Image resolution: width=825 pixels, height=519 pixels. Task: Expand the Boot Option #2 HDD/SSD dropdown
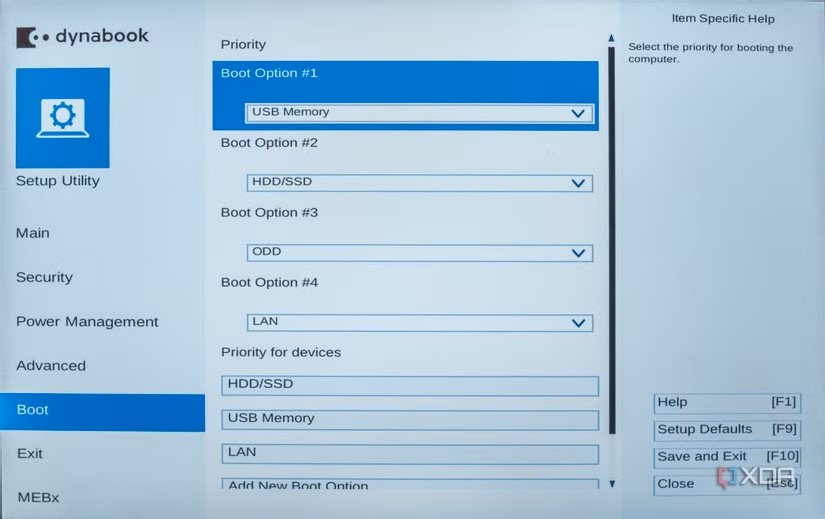click(419, 183)
